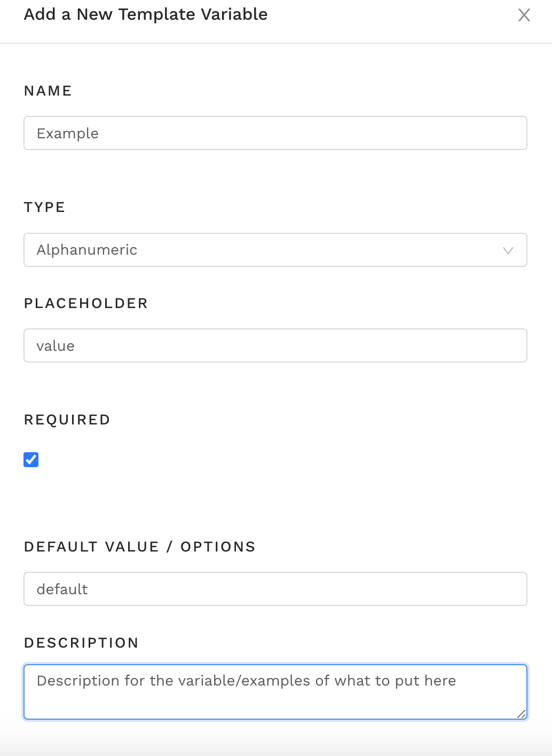Image resolution: width=552 pixels, height=756 pixels.
Task: Uncheck the Required checkbox
Action: (31, 460)
